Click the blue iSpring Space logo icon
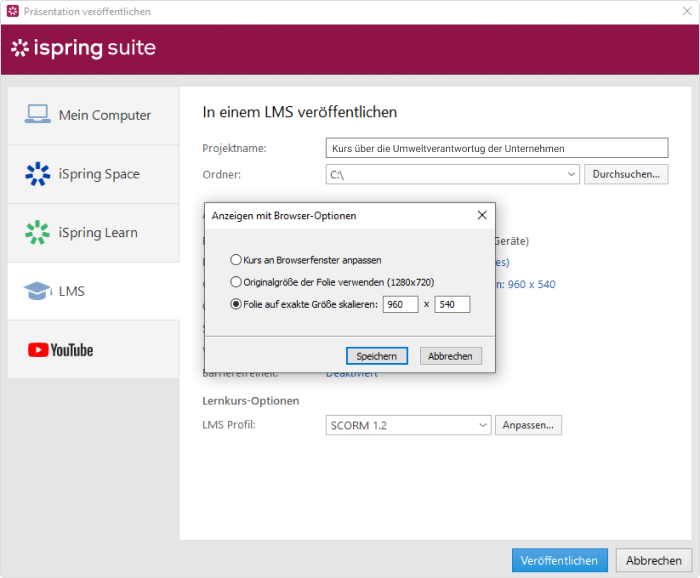700x578 pixels. [x=38, y=174]
